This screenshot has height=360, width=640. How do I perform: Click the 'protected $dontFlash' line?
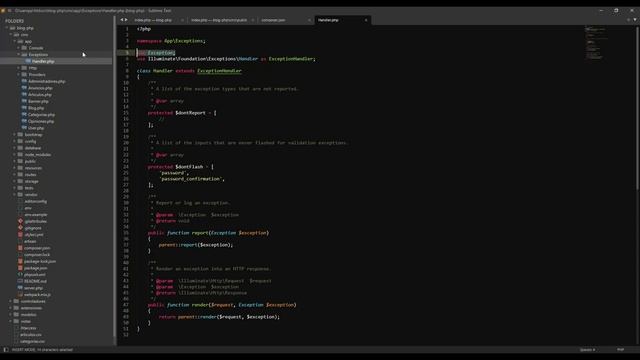click(x=181, y=167)
